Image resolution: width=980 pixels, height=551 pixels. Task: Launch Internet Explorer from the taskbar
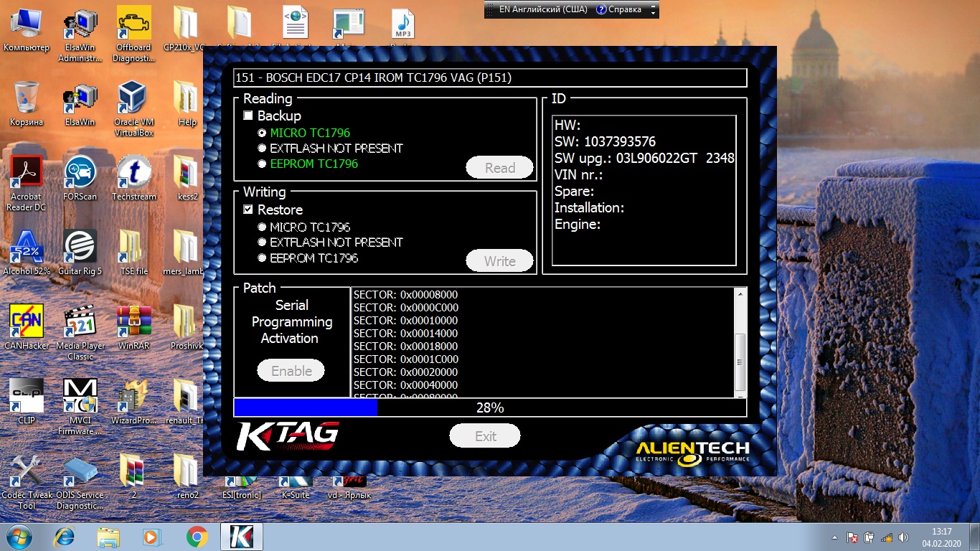65,537
